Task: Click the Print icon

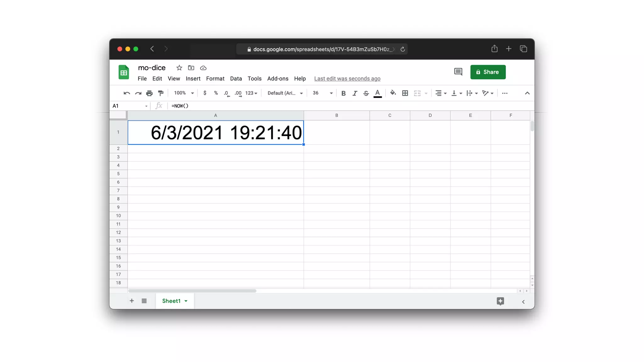Action: (149, 93)
